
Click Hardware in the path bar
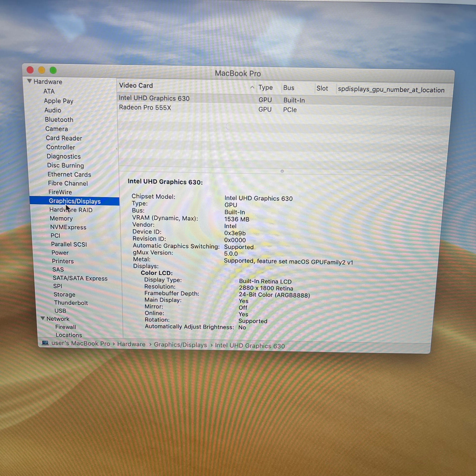tap(131, 344)
